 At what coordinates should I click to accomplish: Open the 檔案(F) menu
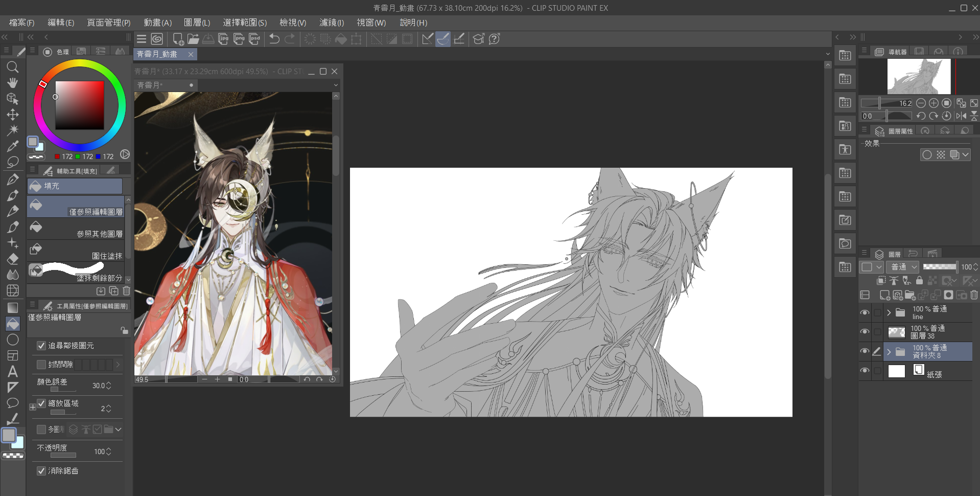click(21, 22)
